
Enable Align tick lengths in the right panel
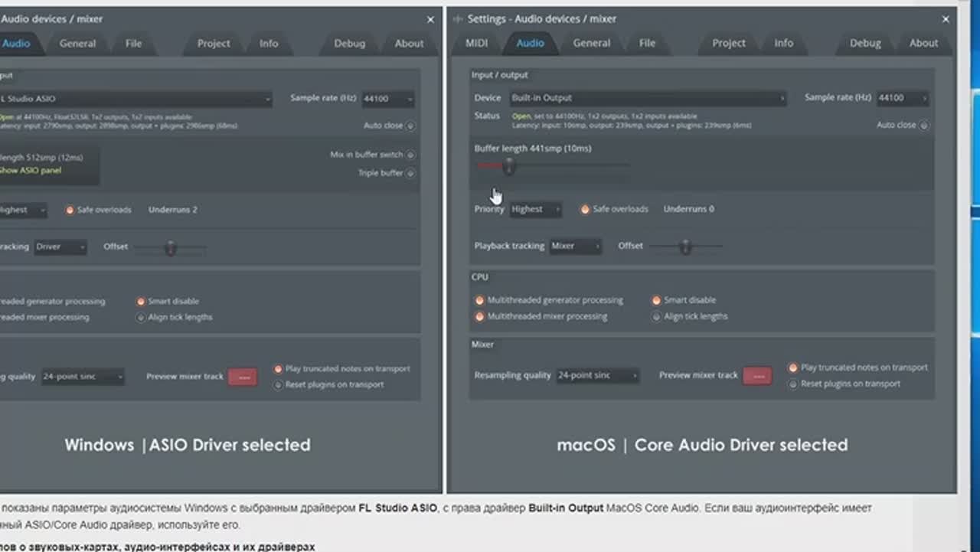[656, 317]
